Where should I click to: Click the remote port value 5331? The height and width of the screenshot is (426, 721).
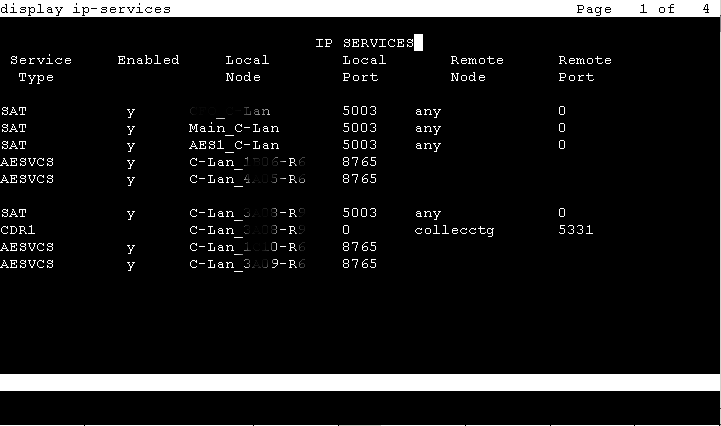point(576,230)
